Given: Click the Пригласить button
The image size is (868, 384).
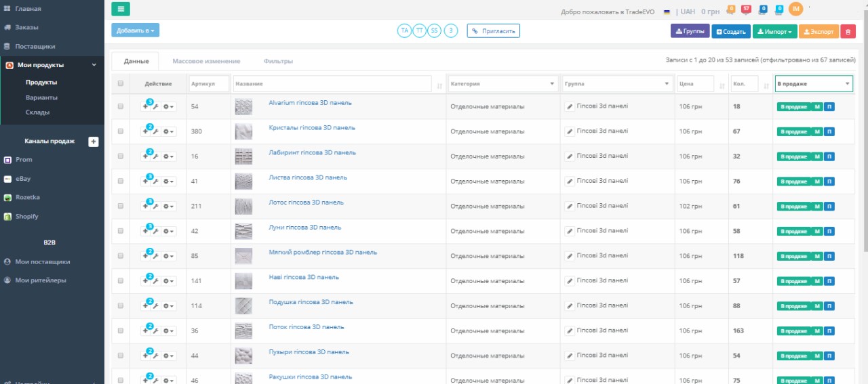Looking at the screenshot, I should [x=493, y=30].
